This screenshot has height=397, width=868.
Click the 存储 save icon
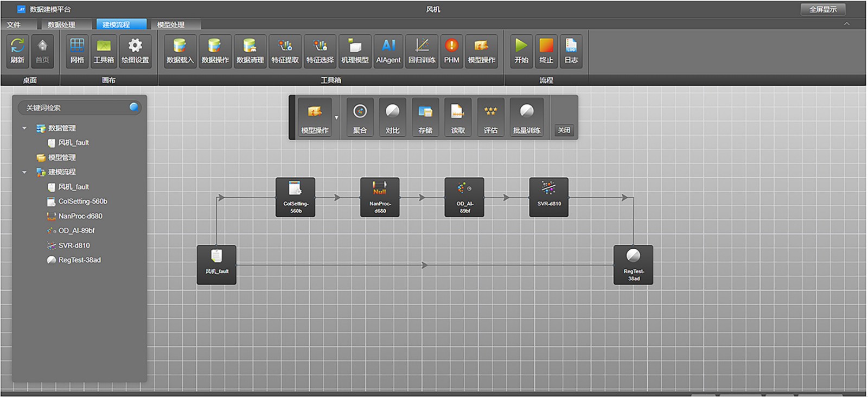point(425,118)
